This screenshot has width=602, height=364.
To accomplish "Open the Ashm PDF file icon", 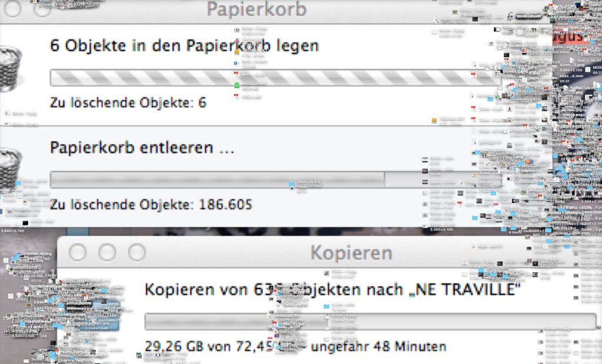I will point(237,75).
